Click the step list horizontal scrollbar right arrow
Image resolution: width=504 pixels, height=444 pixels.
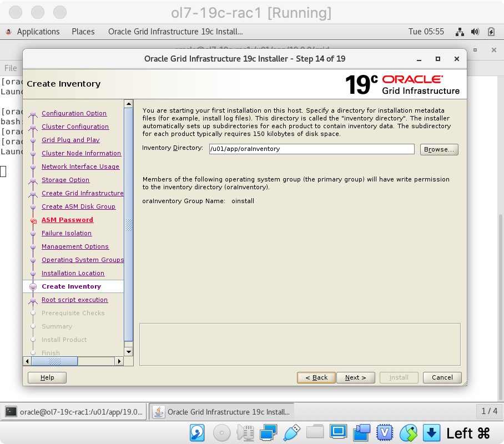click(x=119, y=361)
